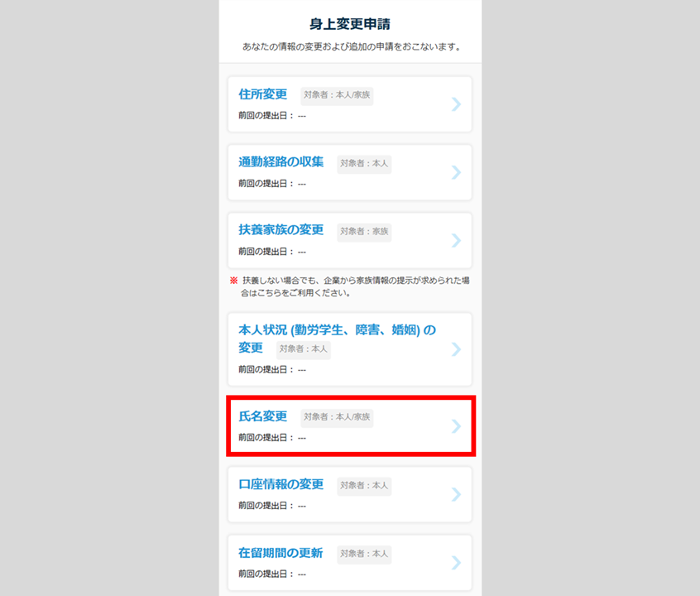
Task: Click 前回の提出日 text in 扶養家族の変更 card
Action: 272,252
